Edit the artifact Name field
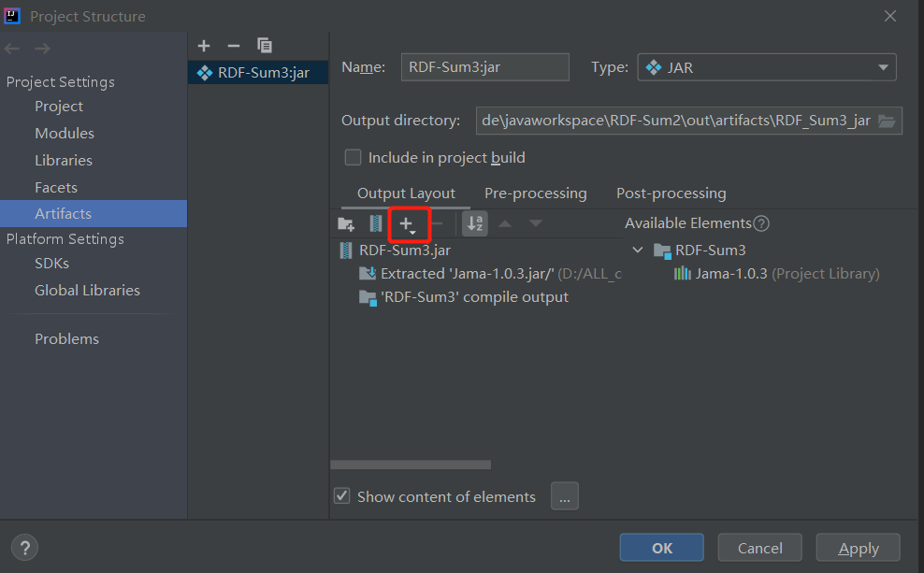Image resolution: width=924 pixels, height=573 pixels. coord(485,67)
